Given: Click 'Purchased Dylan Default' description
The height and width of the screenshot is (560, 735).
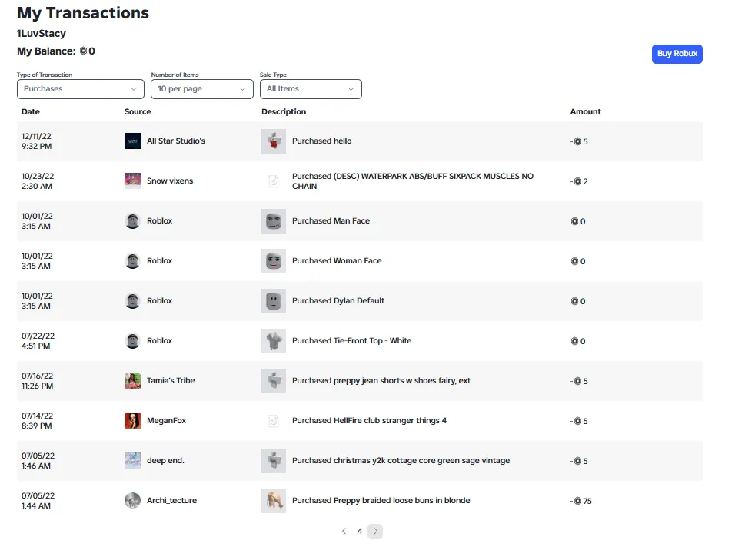Looking at the screenshot, I should point(338,300).
